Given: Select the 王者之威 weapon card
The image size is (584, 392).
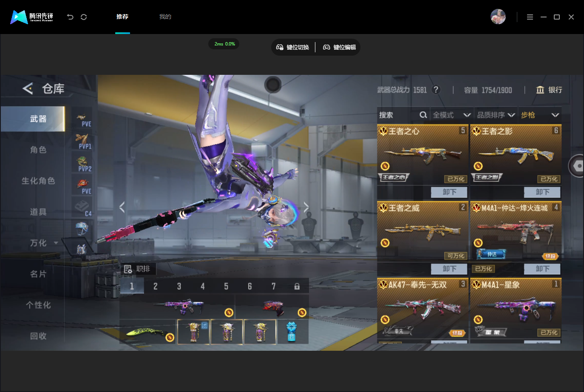Looking at the screenshot, I should coord(422,231).
